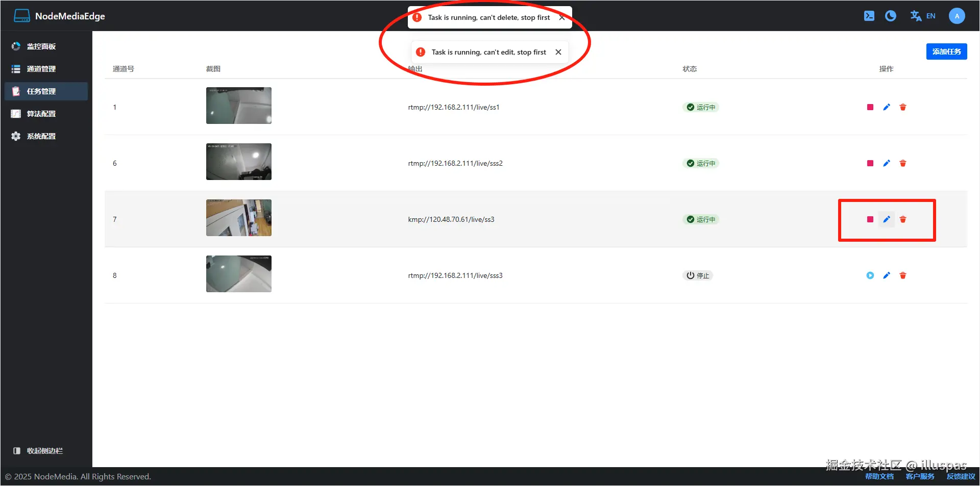Image resolution: width=980 pixels, height=486 pixels.
Task: Start the stopped task on channel 8
Action: (x=870, y=275)
